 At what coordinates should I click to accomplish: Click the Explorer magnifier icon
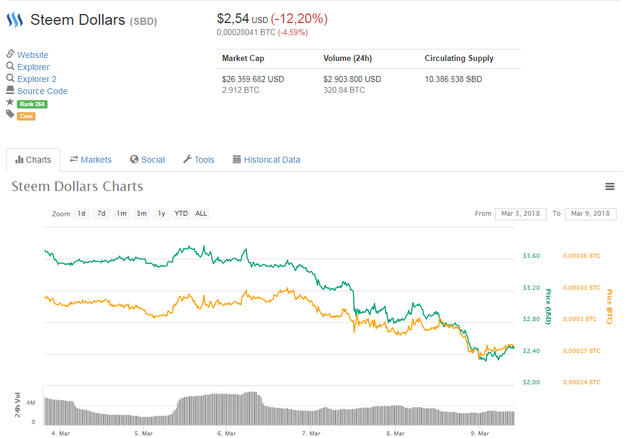[x=10, y=67]
